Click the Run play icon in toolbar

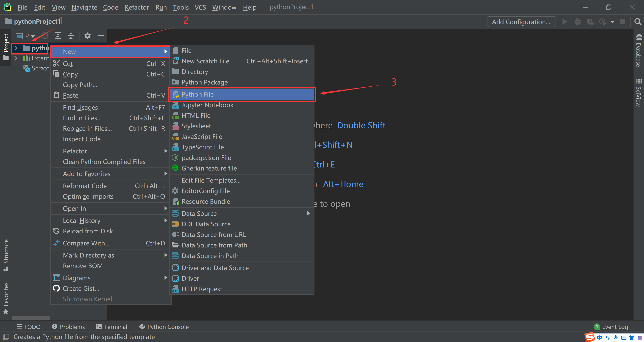tap(565, 22)
